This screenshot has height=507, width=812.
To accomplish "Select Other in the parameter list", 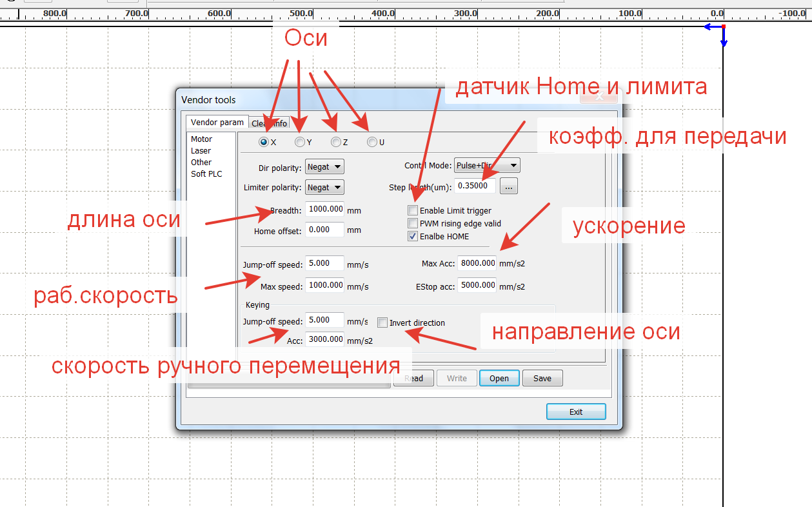I will point(201,162).
